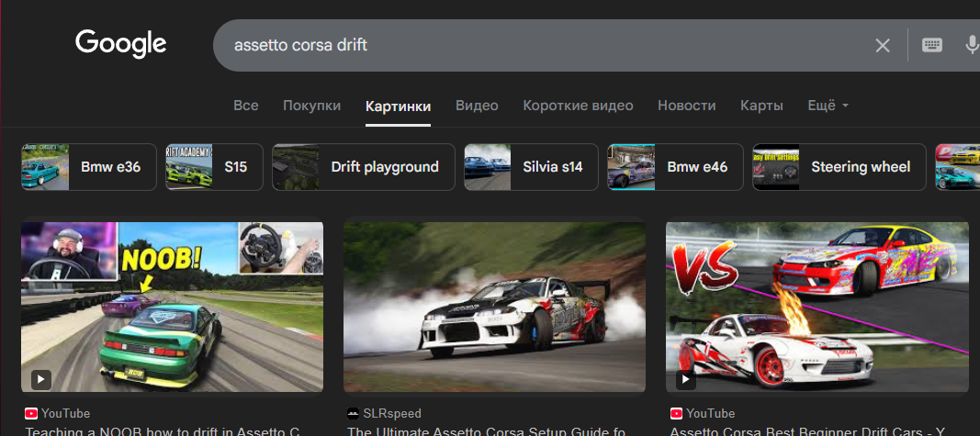Screen dimensions: 980x436
Task: Open the NOOB drift video thumbnail
Action: coord(173,307)
